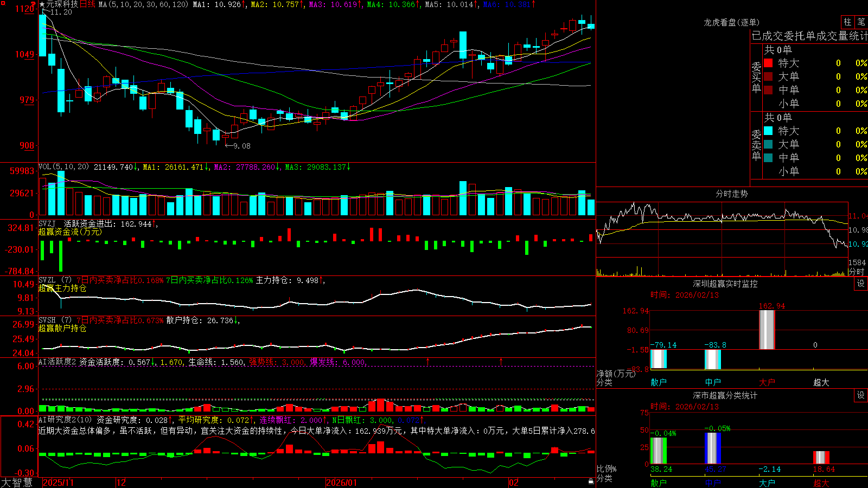Click the red 超大 label in 分类统计 chart

tap(821, 483)
